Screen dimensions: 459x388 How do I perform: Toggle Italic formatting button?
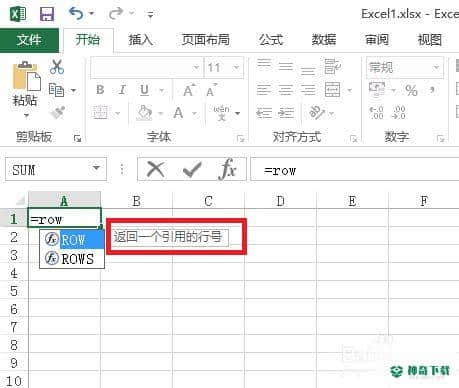coord(122,90)
